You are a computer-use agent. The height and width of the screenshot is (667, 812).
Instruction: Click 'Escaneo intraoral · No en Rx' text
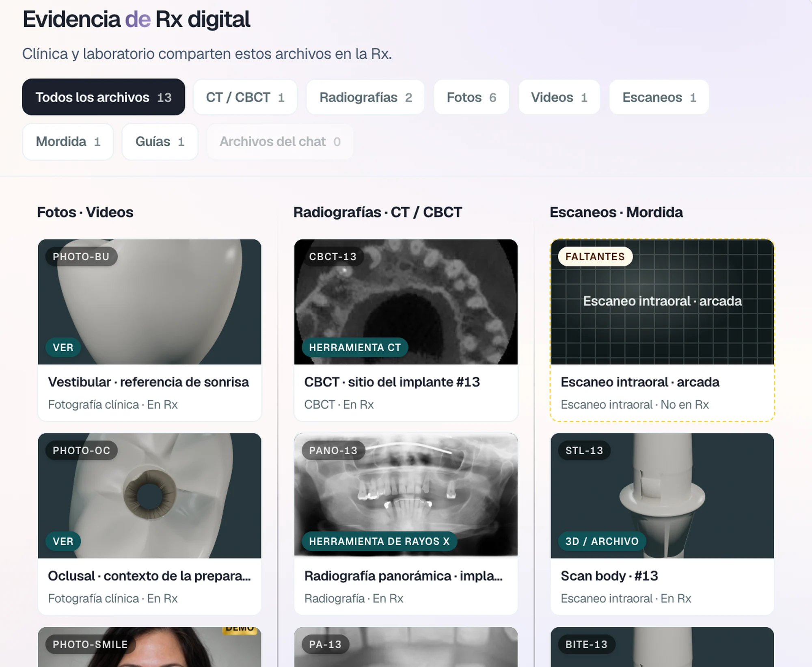pos(635,405)
